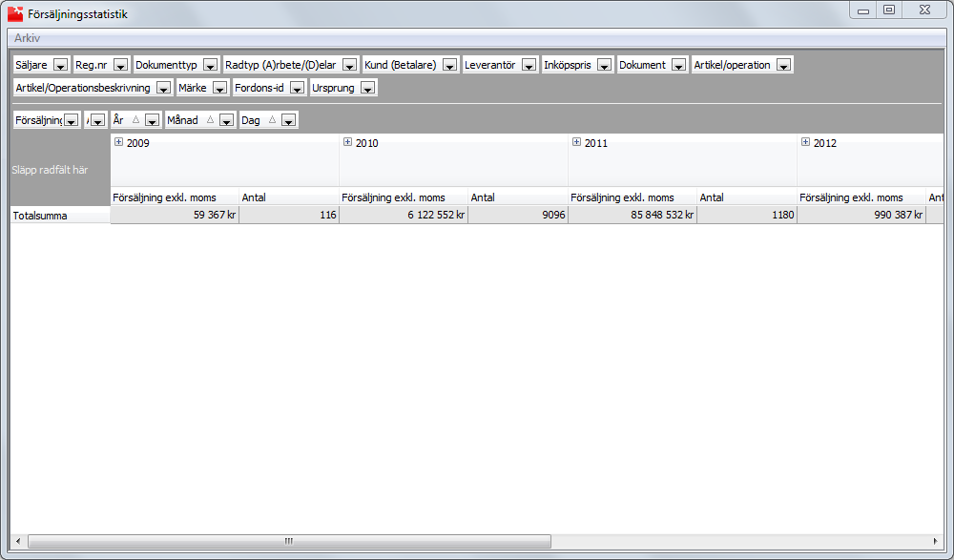Open the Inköpspris filter dropdown arrow
The image size is (954, 560).
pos(604,65)
